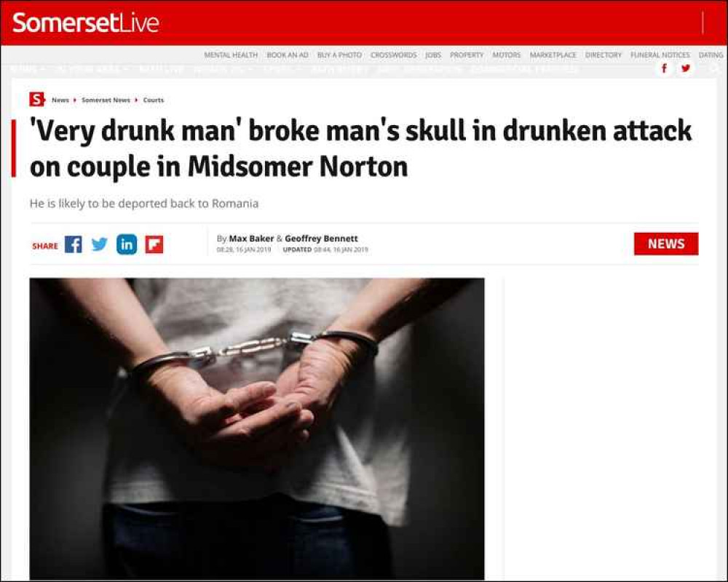The height and width of the screenshot is (582, 728).
Task: Share the article via LinkedIn icon
Action: [127, 244]
